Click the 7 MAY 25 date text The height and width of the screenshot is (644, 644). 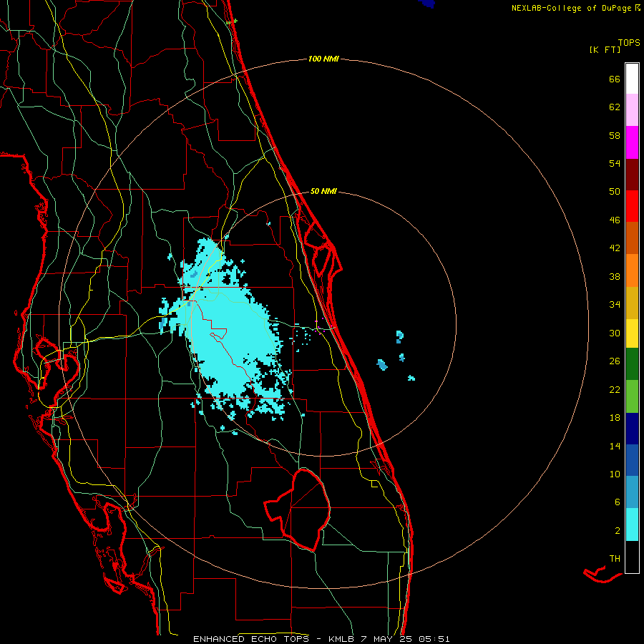387,639
